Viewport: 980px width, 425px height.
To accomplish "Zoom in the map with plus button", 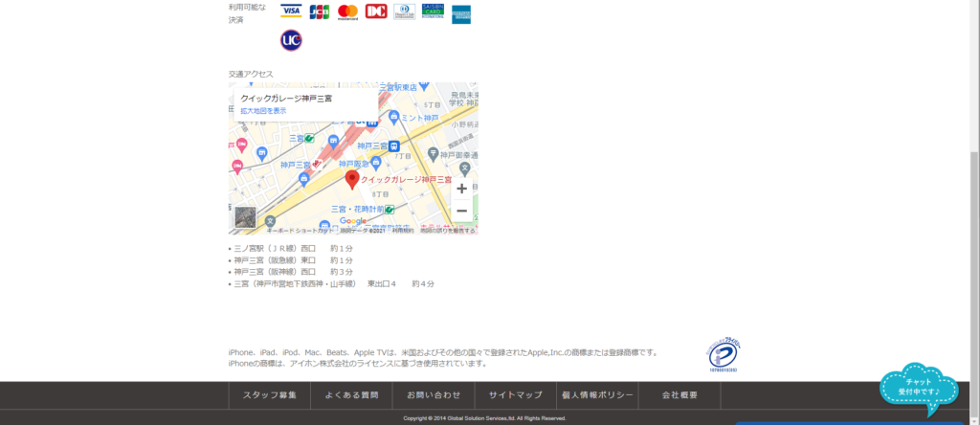I will (x=462, y=189).
